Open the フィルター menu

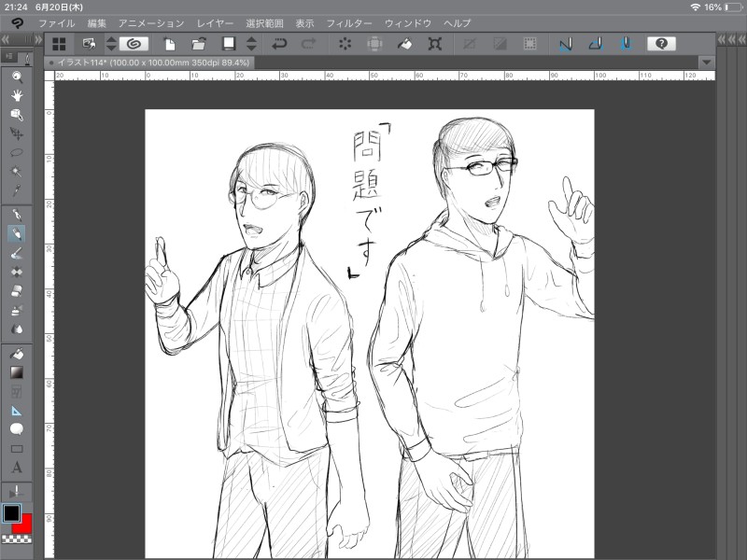tap(349, 23)
